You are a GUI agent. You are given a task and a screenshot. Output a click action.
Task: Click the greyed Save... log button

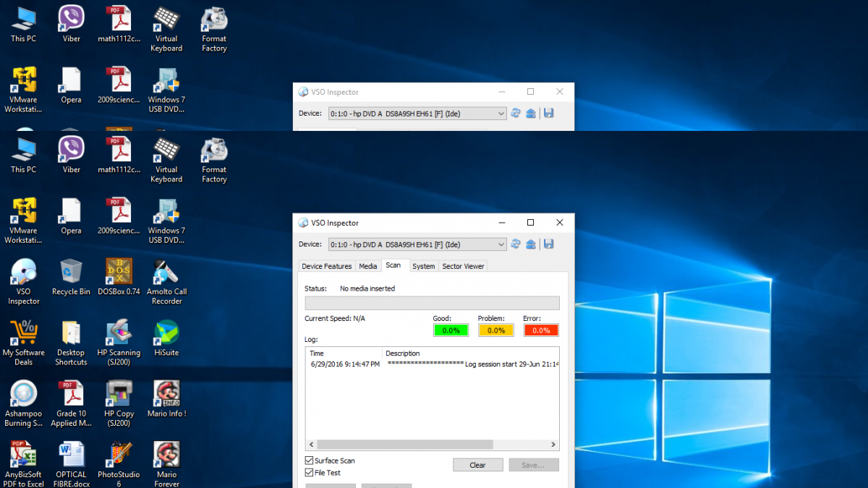pyautogui.click(x=534, y=465)
